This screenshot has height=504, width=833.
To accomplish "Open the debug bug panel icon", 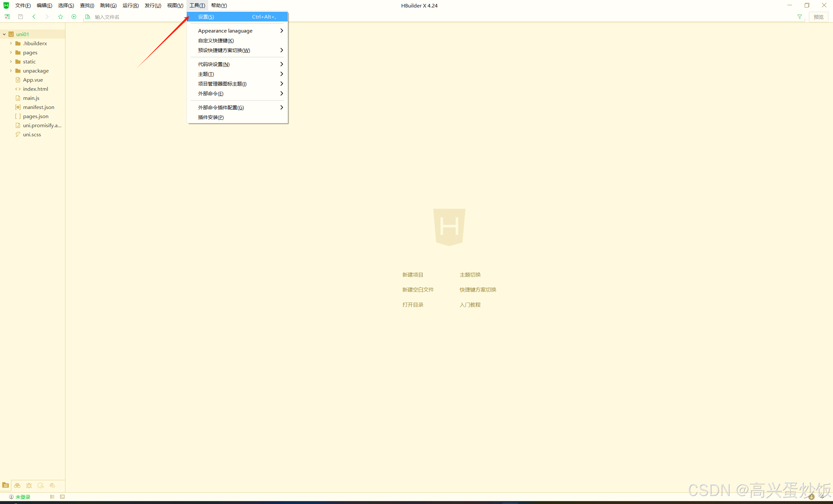I will pos(29,485).
